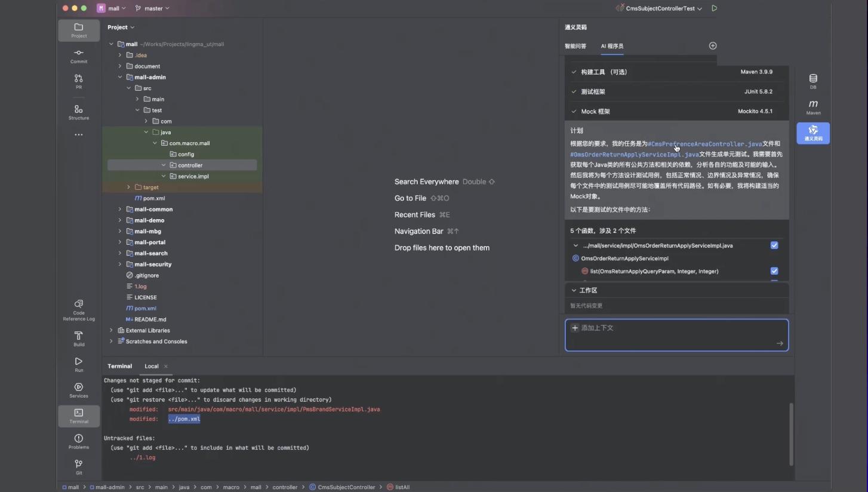Image resolution: width=868 pixels, height=492 pixels.
Task: Open the #CmsPrefrenceAreaController.java link
Action: click(704, 144)
